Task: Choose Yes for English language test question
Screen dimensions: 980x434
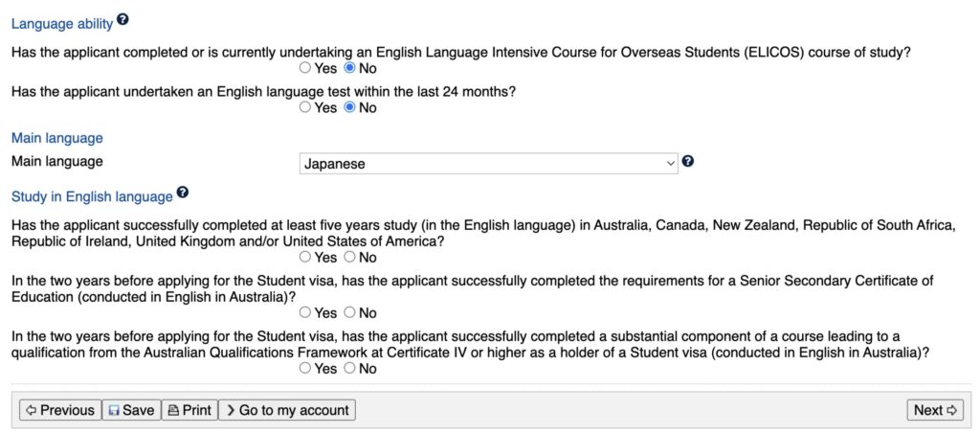Action: [x=305, y=107]
